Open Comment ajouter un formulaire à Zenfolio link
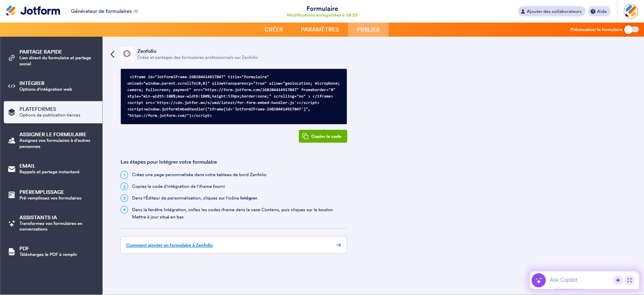 coord(170,245)
